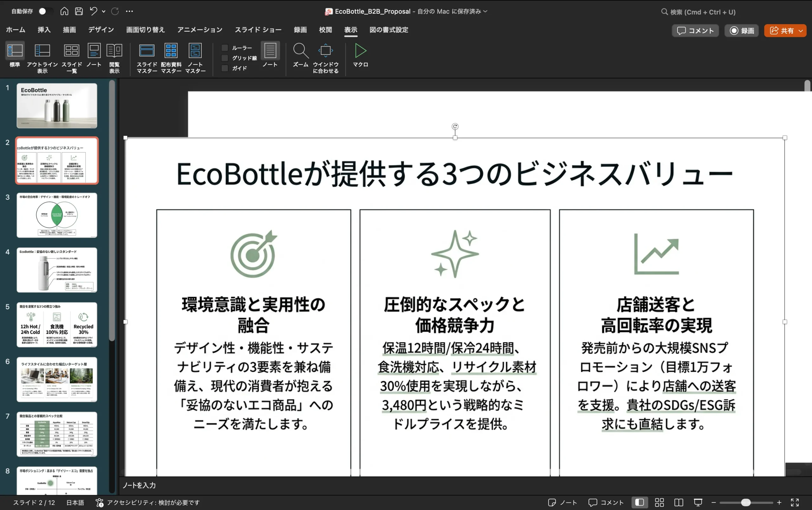
Task: Open the Animations (アニメーション) tab
Action: (200, 30)
